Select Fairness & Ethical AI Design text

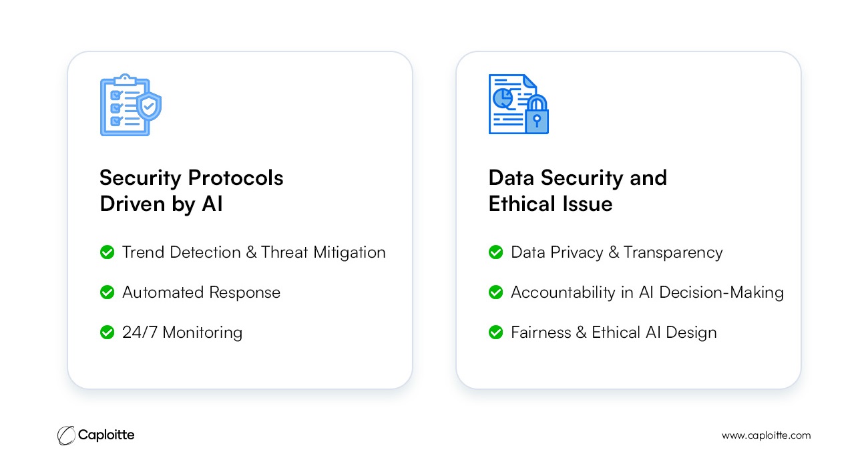(x=614, y=332)
